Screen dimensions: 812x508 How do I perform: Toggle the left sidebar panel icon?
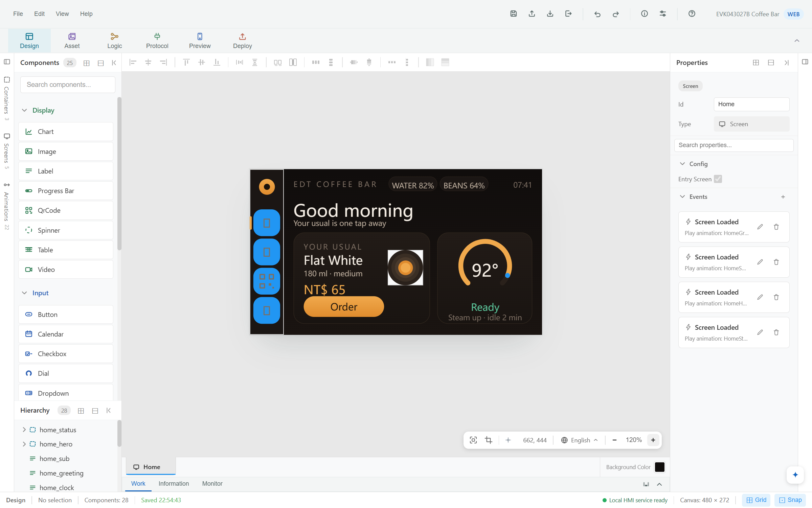tap(7, 62)
